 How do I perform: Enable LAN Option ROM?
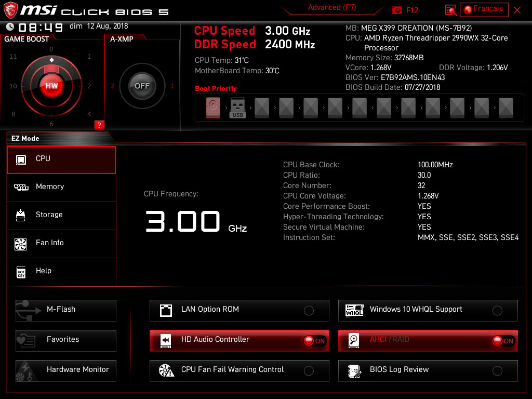pyautogui.click(x=309, y=311)
